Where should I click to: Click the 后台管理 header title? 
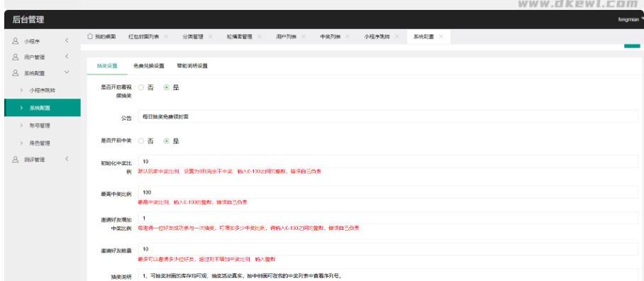(x=28, y=19)
